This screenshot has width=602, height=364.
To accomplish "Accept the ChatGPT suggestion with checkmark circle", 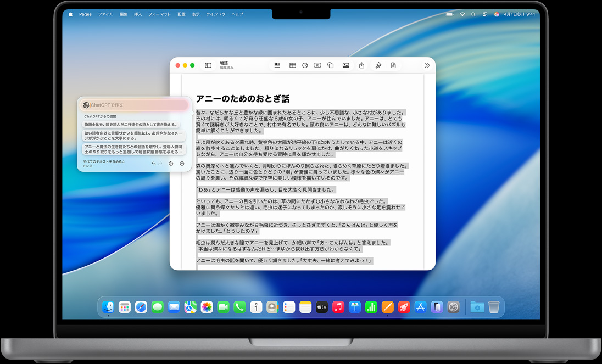I will 170,163.
